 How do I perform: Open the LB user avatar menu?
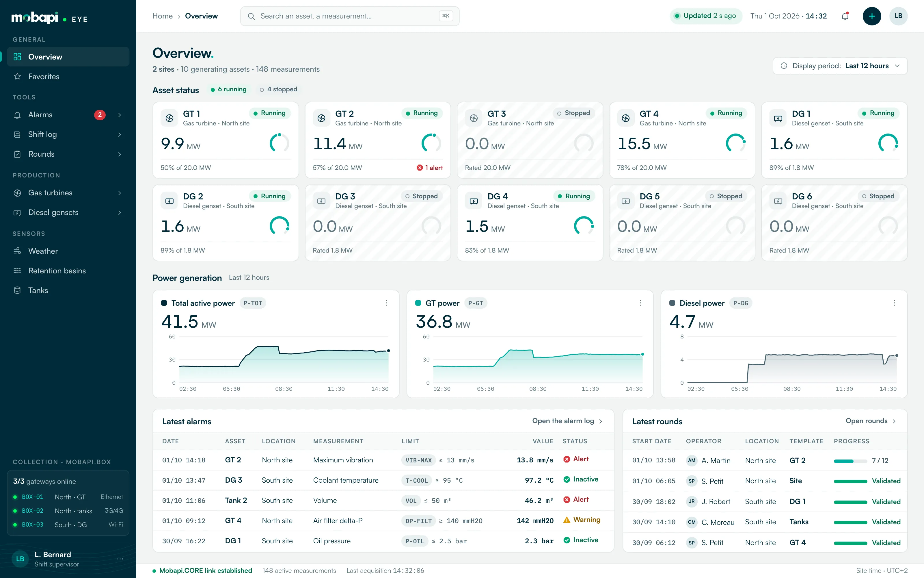898,16
